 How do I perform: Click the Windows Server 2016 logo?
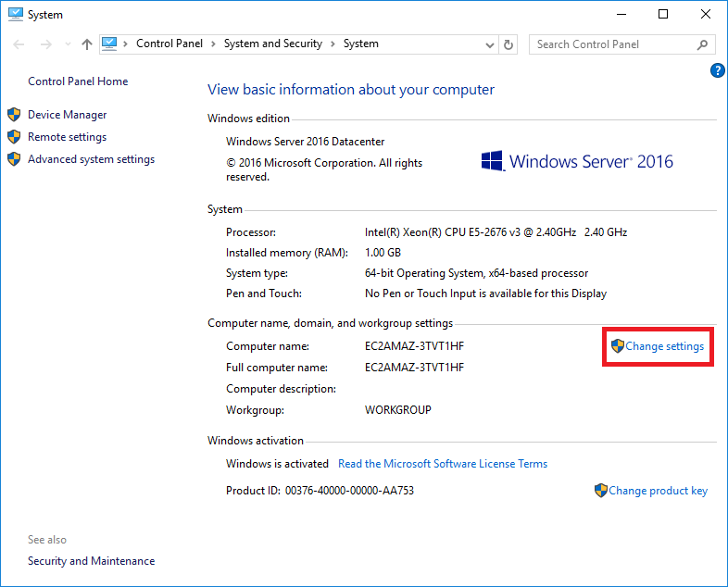[577, 161]
